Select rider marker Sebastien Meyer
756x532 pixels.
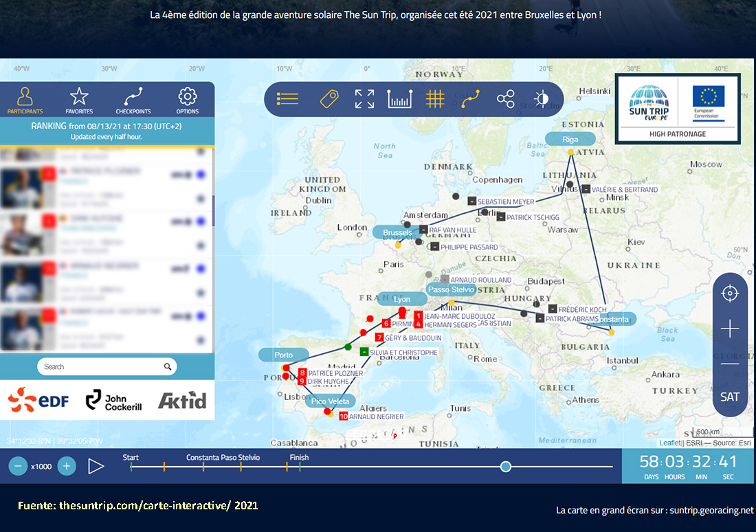[x=502, y=201]
